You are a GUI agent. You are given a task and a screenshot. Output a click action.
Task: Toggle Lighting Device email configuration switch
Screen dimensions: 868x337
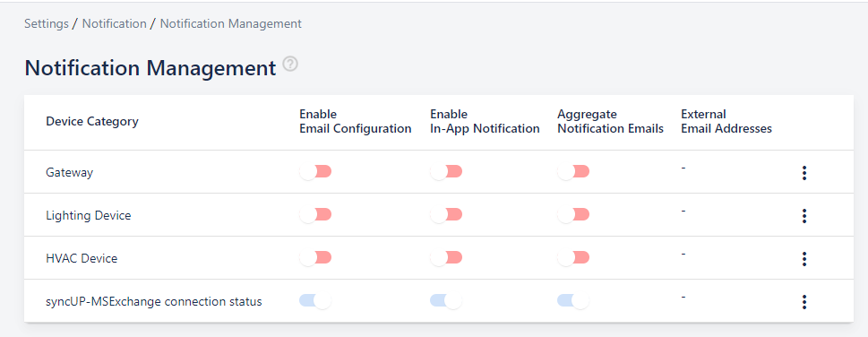315,214
